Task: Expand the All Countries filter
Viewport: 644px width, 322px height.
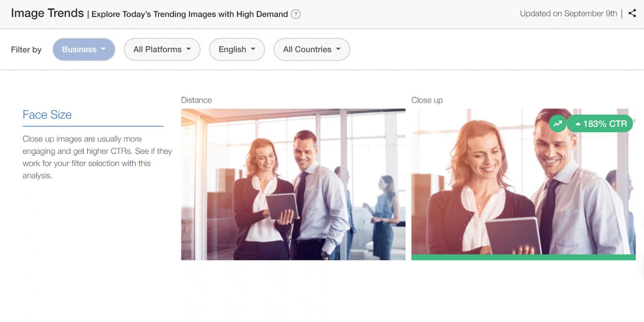Action: coord(312,49)
